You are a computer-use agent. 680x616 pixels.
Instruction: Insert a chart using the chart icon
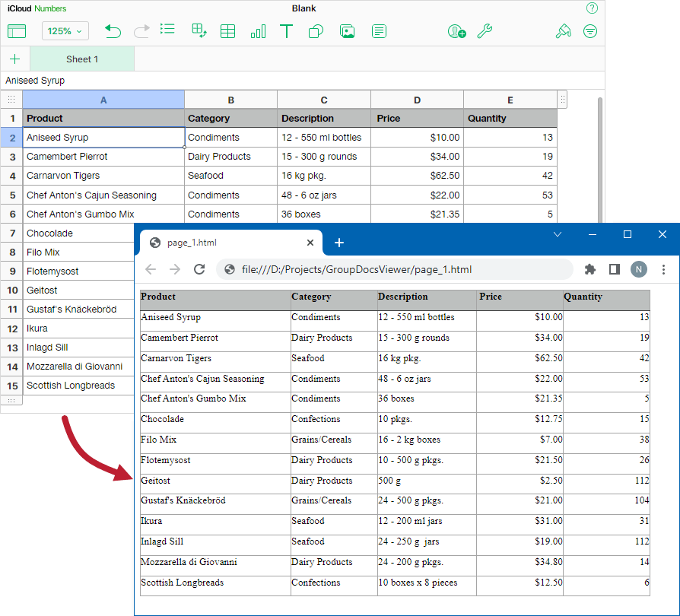pos(258,31)
